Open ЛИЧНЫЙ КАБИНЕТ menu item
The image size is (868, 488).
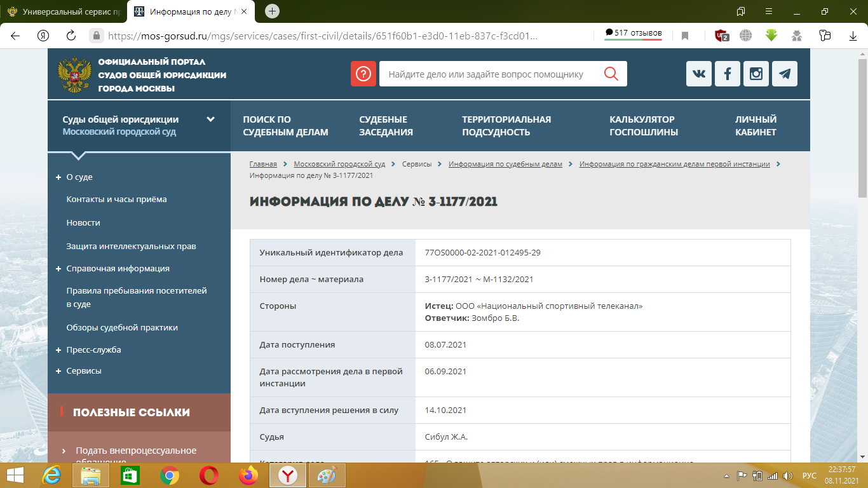pyautogui.click(x=756, y=126)
